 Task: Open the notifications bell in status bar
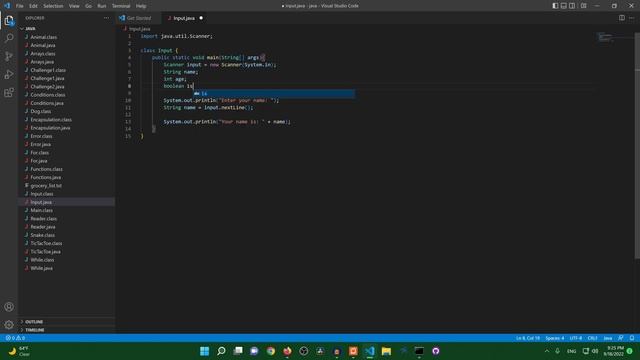[x=632, y=338]
